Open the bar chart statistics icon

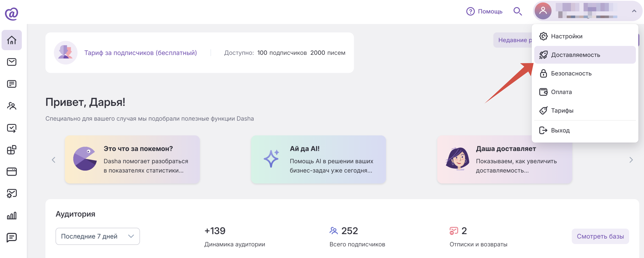(12, 216)
